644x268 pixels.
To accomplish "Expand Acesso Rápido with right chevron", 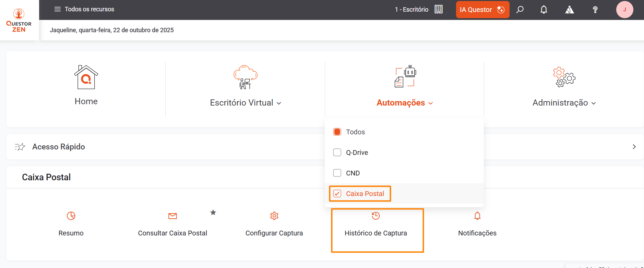I will (x=634, y=147).
